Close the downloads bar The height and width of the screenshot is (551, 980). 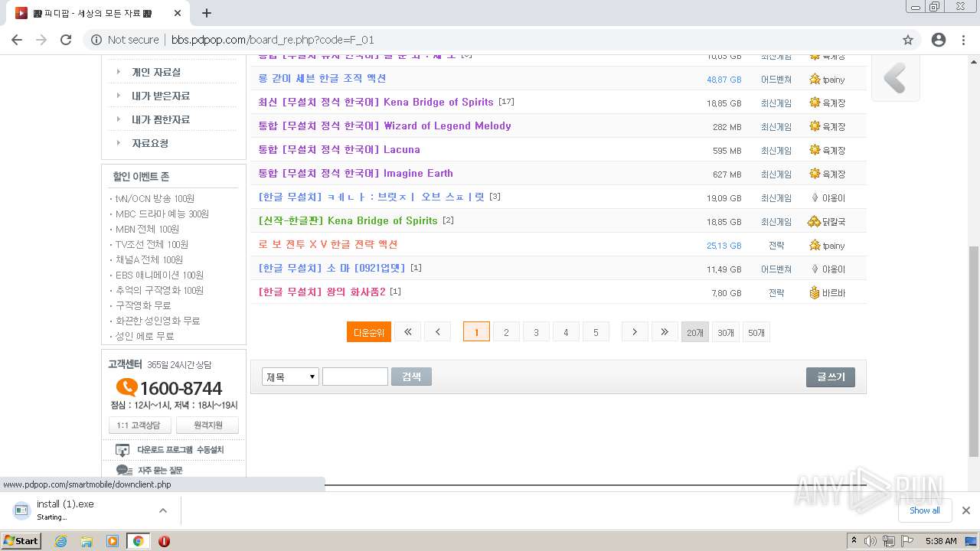point(965,510)
